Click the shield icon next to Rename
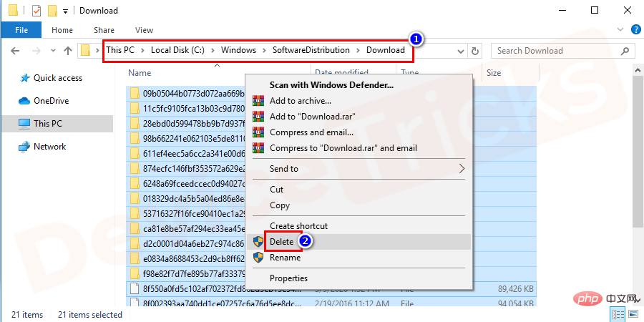Image resolution: width=644 pixels, height=322 pixels. coord(258,258)
